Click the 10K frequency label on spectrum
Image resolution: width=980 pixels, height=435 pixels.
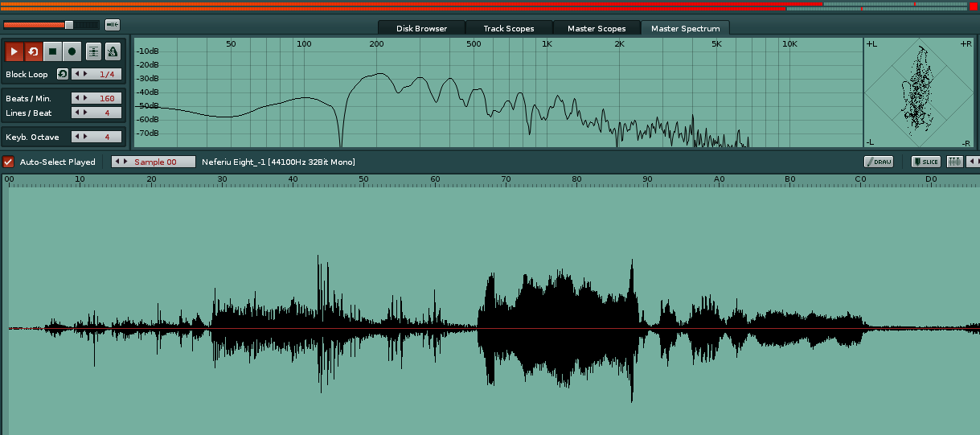(789, 43)
